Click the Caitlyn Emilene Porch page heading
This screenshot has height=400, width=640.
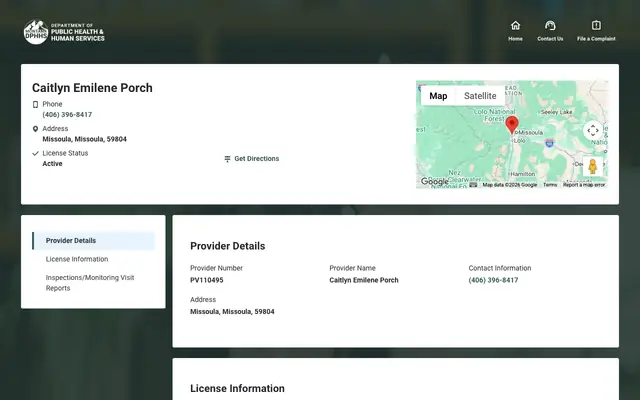(92, 88)
